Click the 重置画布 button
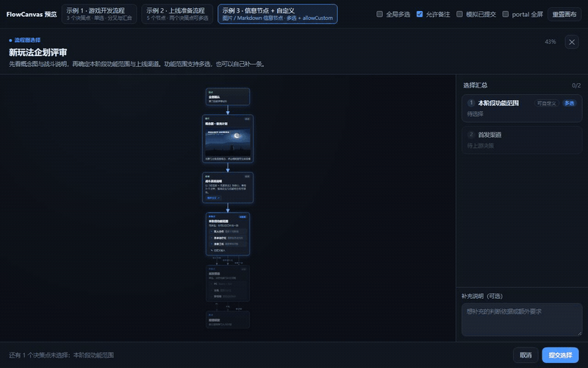The width and height of the screenshot is (588, 368). pos(564,14)
